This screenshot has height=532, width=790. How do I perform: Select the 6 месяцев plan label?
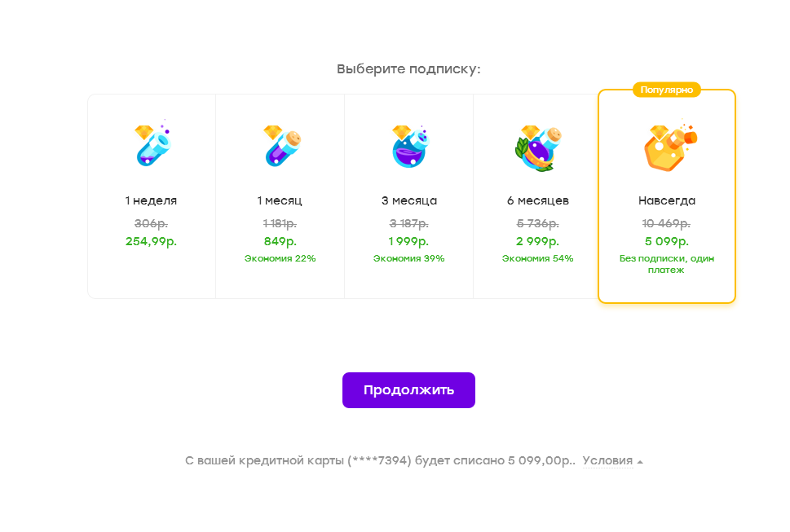coord(537,200)
